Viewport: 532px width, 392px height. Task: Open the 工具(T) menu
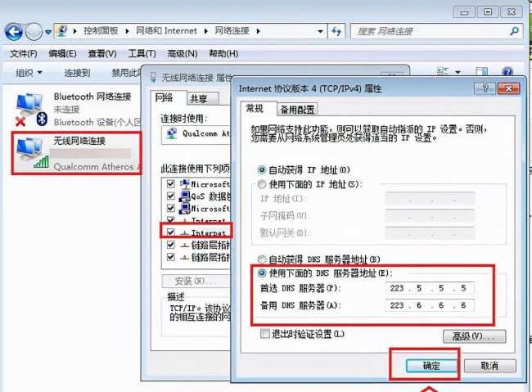tap(142, 53)
